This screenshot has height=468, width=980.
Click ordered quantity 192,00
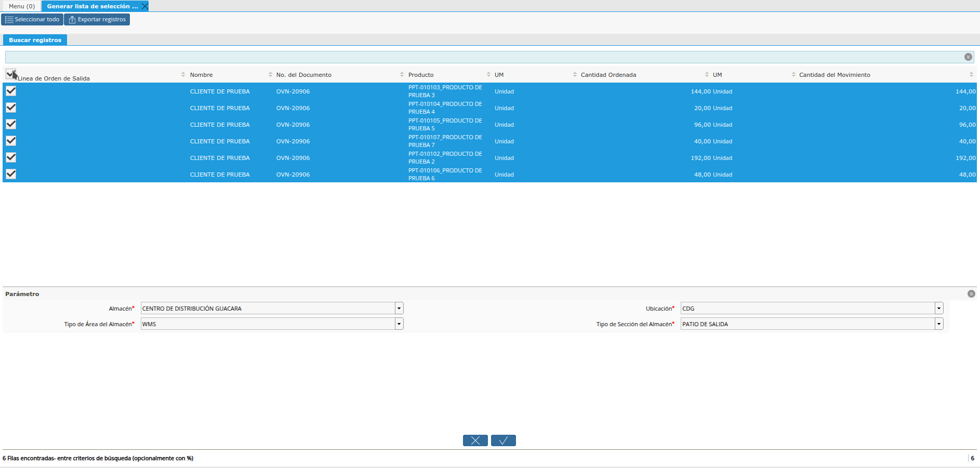pos(700,158)
